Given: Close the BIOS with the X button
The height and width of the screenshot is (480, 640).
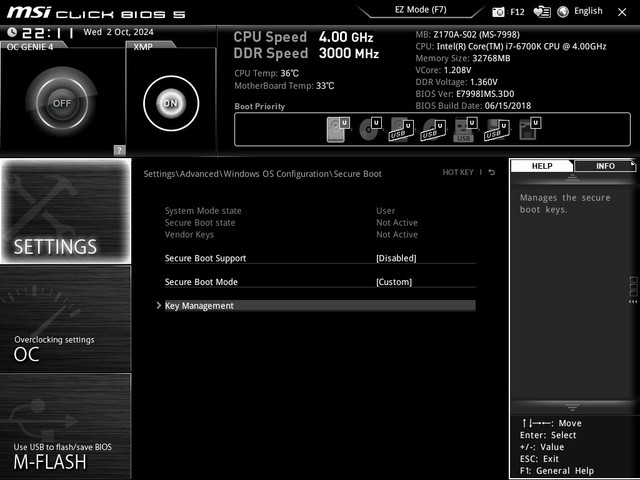Looking at the screenshot, I should pyautogui.click(x=622, y=12).
